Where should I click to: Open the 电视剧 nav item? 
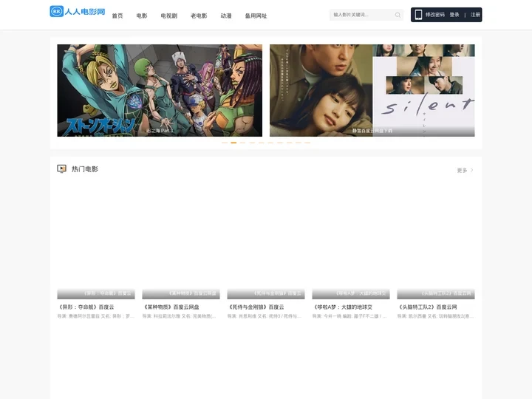(x=169, y=16)
